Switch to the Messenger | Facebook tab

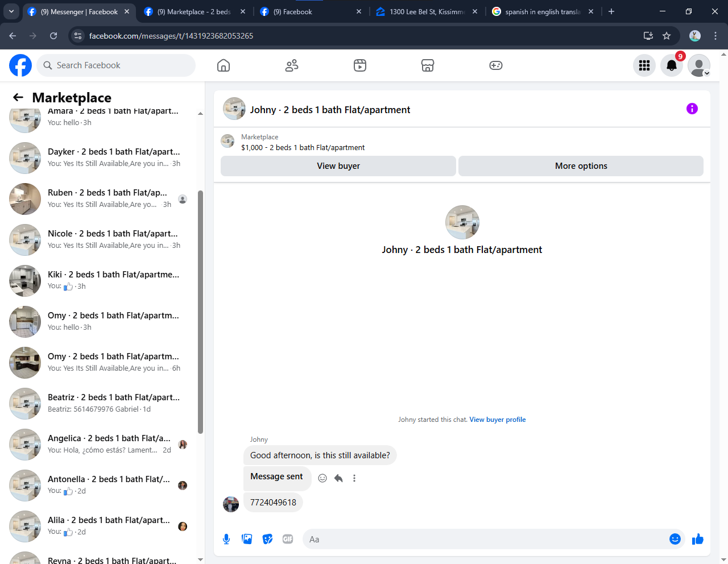pyautogui.click(x=78, y=11)
